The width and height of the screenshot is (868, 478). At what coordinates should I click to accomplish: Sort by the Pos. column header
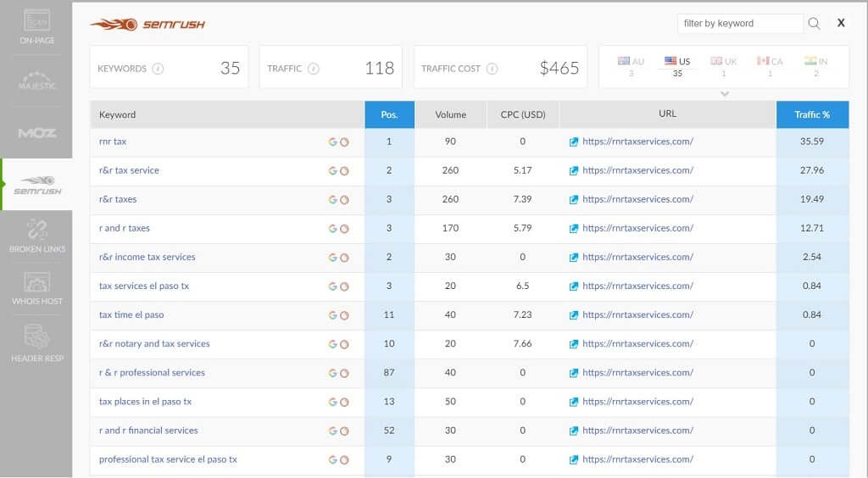pyautogui.click(x=389, y=114)
